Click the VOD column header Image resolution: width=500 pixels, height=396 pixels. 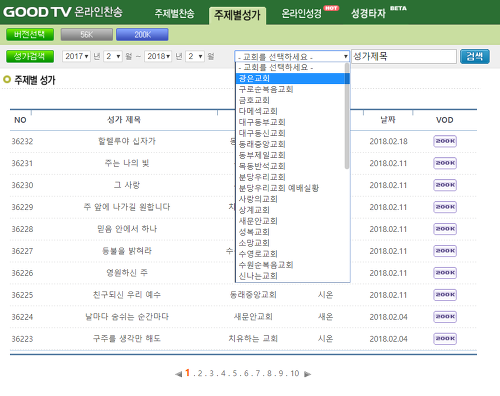tap(445, 120)
